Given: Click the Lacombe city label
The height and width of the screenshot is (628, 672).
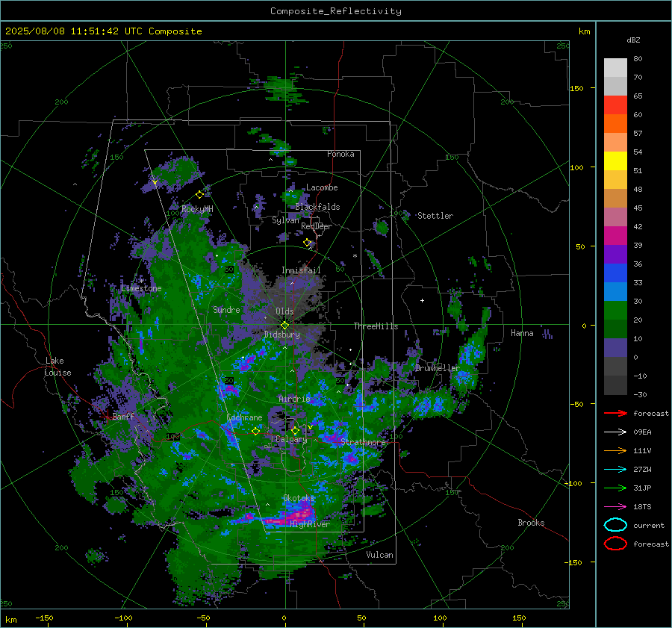Looking at the screenshot, I should pyautogui.click(x=322, y=187).
